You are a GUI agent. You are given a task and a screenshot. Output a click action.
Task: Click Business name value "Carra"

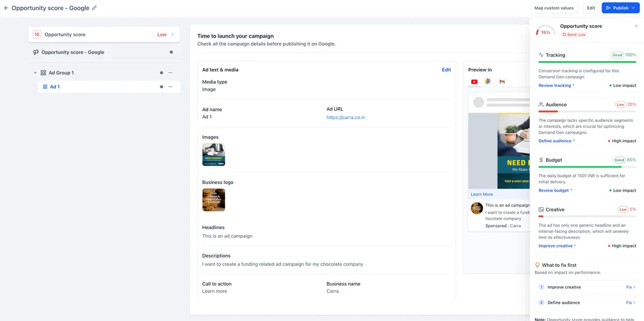pyautogui.click(x=333, y=291)
